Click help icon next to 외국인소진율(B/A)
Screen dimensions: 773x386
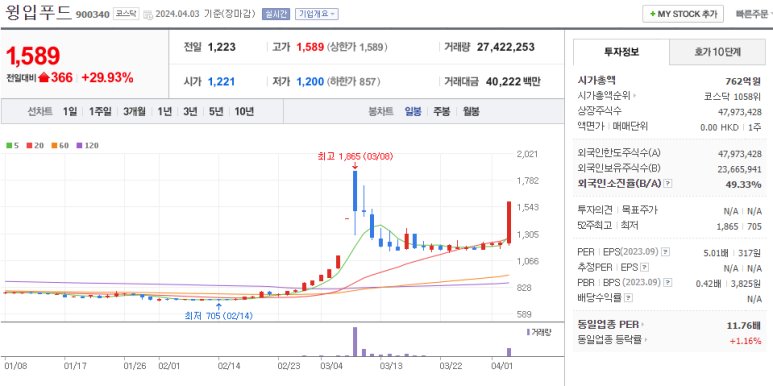668,183
